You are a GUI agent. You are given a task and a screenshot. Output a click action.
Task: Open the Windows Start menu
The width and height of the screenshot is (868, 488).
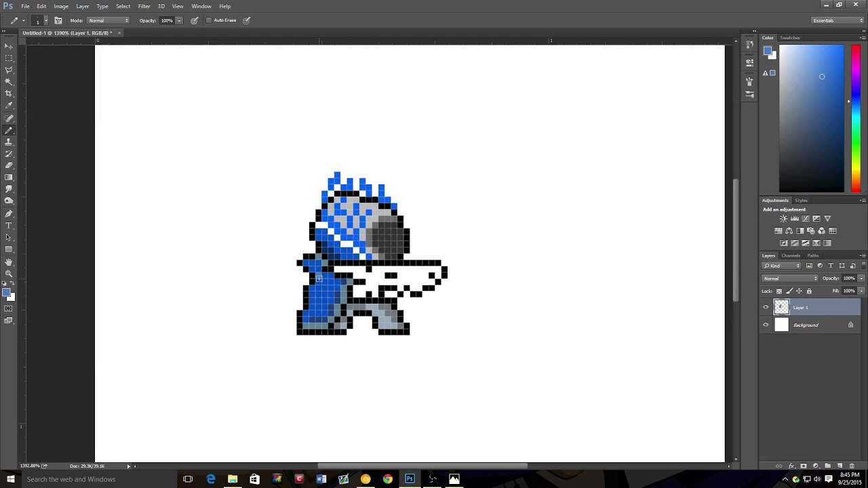click(x=10, y=479)
